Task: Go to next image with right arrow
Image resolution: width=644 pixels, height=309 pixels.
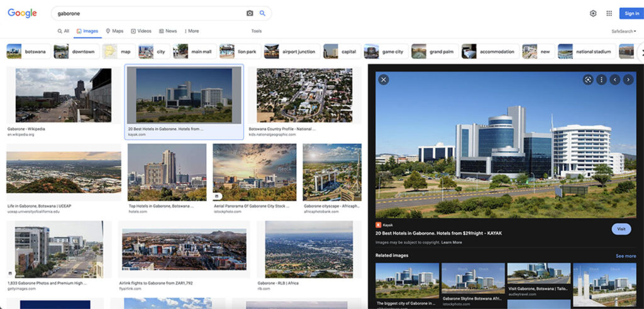Action: (628, 80)
